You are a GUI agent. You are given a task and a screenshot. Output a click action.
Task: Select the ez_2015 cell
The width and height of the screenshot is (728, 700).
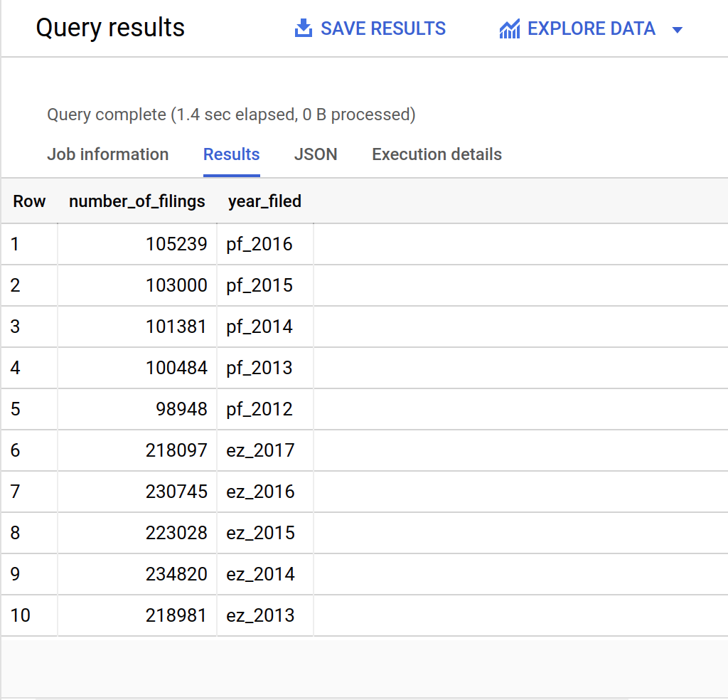click(x=265, y=533)
